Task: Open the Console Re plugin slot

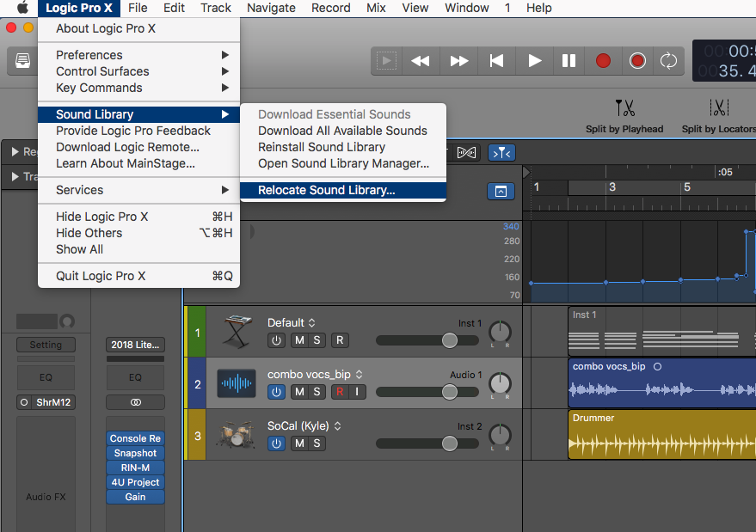Action: click(x=135, y=438)
